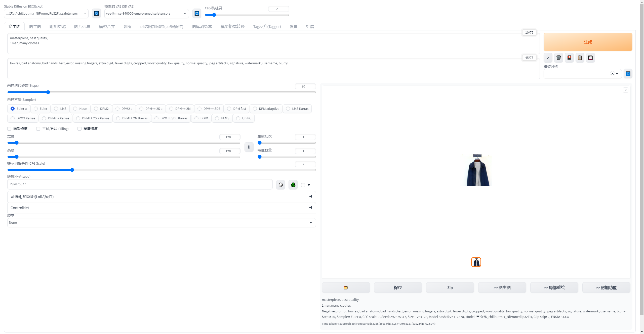Click the green recycle seed icon
Image resolution: width=644 pixels, height=334 pixels.
(x=293, y=185)
